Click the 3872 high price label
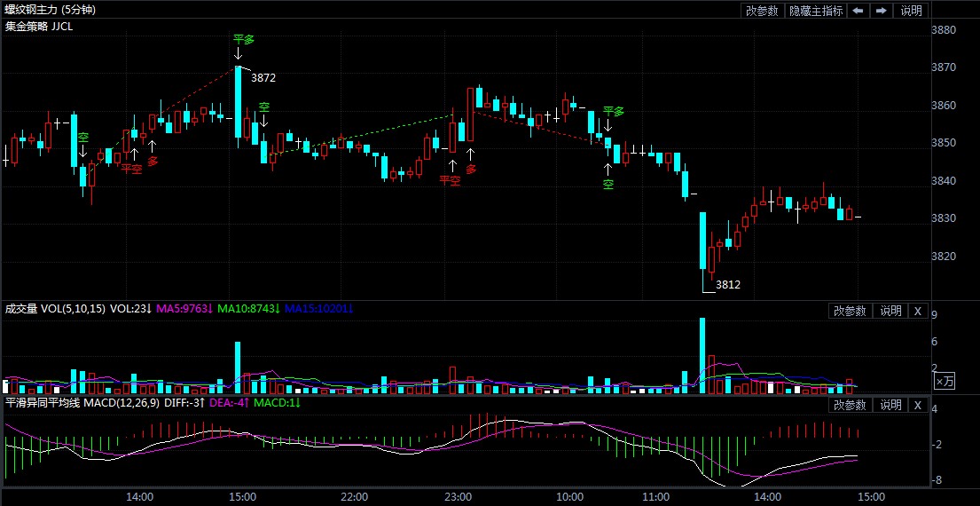The height and width of the screenshot is (506, 980). pyautogui.click(x=263, y=78)
